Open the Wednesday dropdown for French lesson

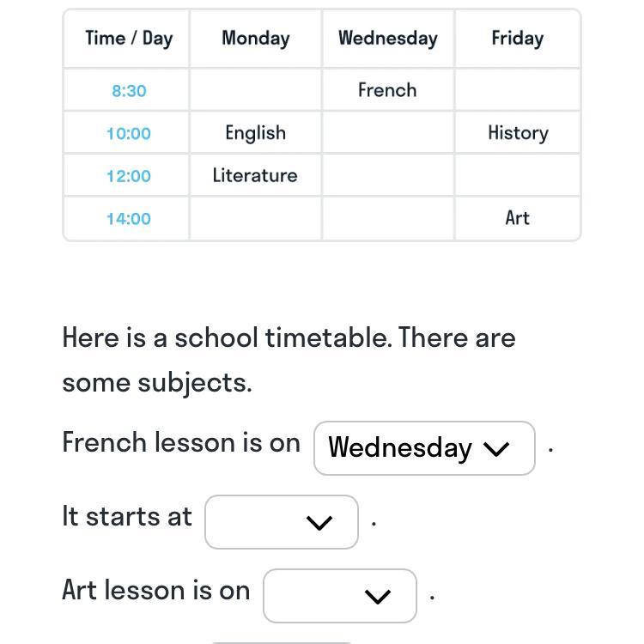[x=424, y=448]
